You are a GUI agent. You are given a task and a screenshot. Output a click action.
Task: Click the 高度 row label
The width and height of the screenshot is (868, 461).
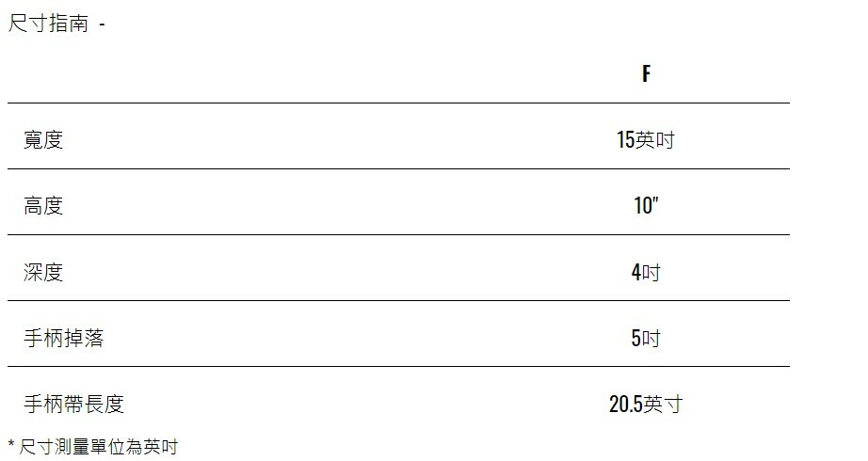(43, 206)
